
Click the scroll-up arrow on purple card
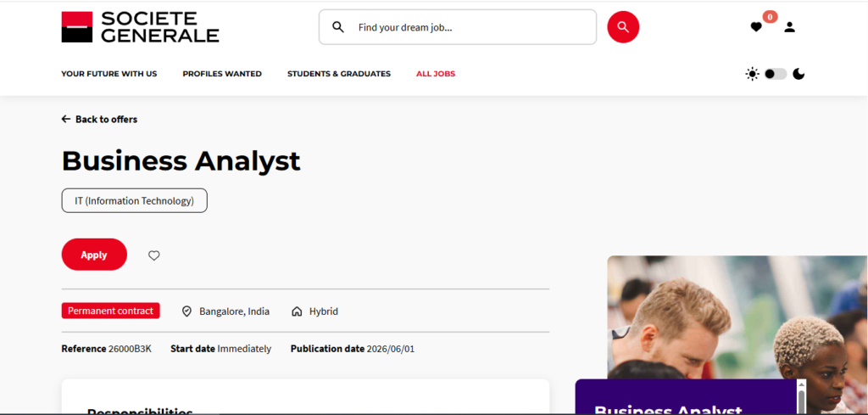[x=801, y=384]
